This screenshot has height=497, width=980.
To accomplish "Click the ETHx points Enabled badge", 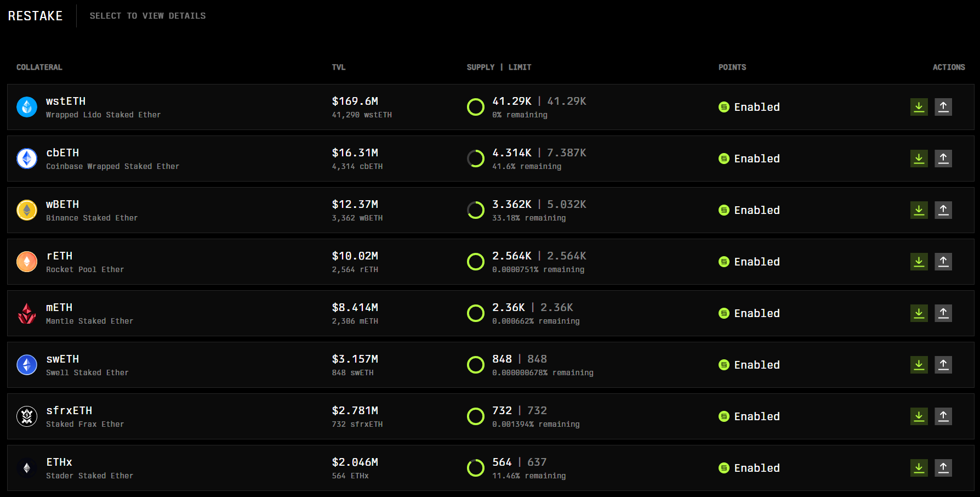I will click(x=749, y=468).
